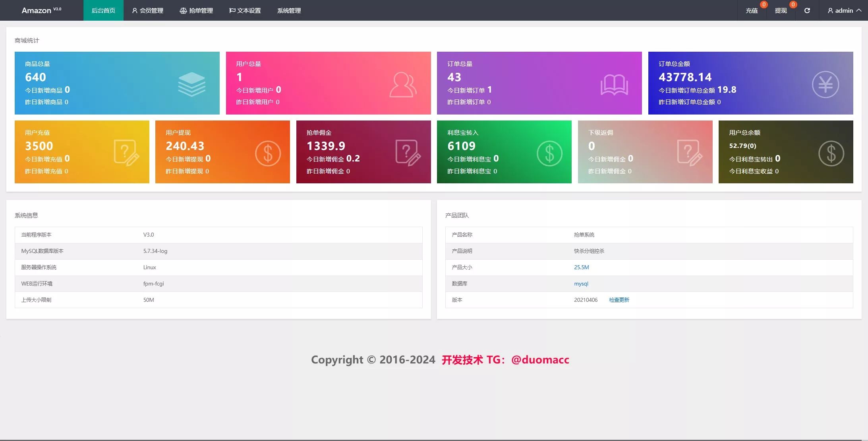This screenshot has height=441, width=868.
Task: Open the 系统管理 menu
Action: (x=289, y=10)
